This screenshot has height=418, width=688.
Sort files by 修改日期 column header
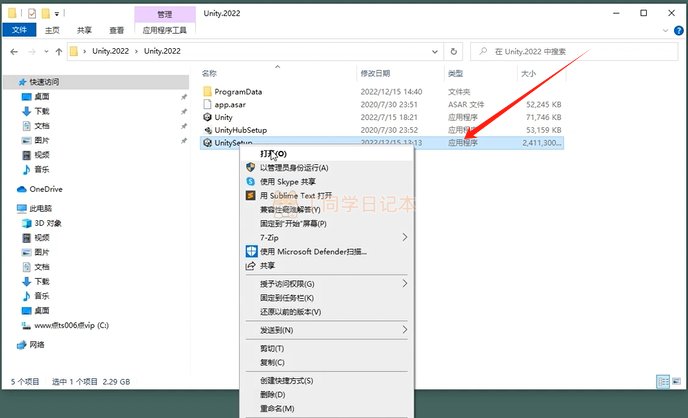click(x=375, y=73)
